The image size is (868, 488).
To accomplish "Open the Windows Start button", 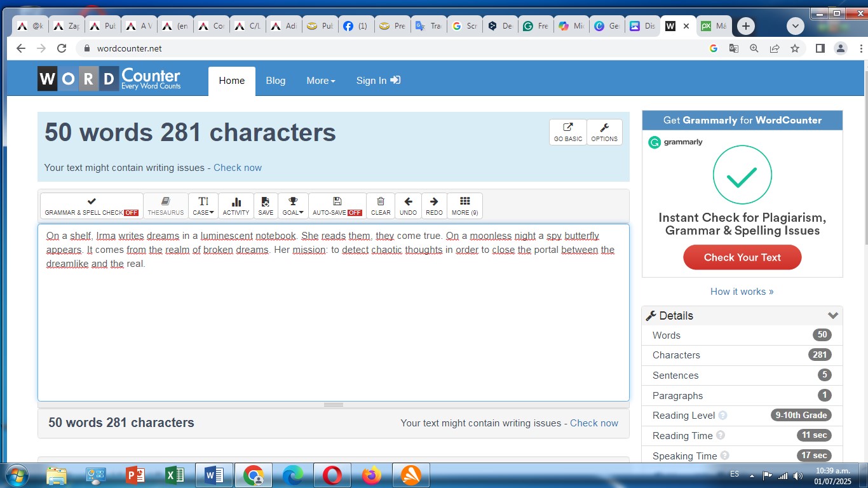I will coord(16,475).
